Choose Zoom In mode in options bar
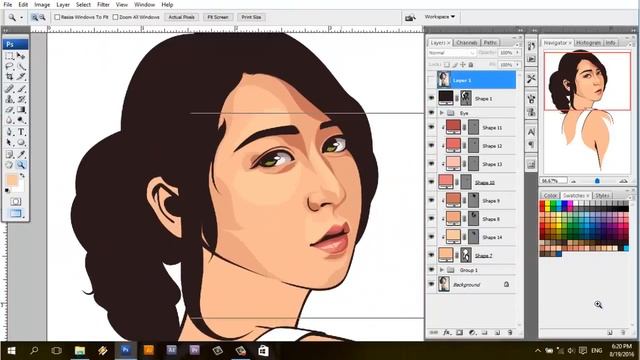 click(x=34, y=17)
